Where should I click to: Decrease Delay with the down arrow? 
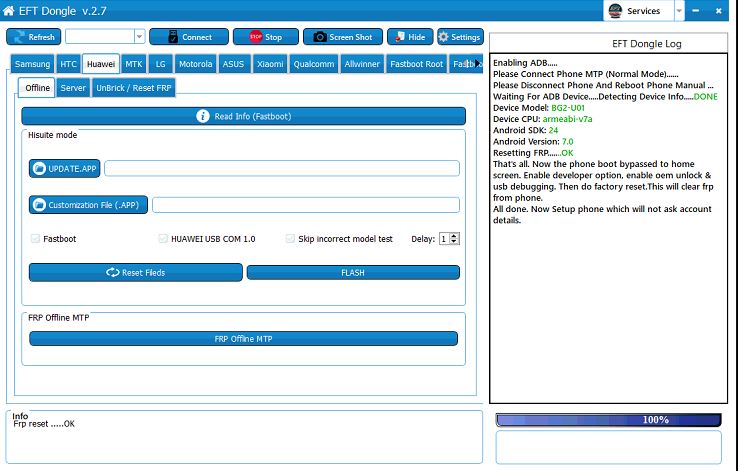(x=454, y=242)
